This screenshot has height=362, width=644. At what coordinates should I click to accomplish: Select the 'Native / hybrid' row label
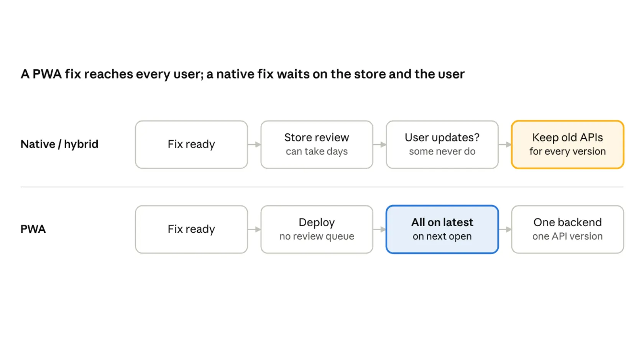[59, 144]
